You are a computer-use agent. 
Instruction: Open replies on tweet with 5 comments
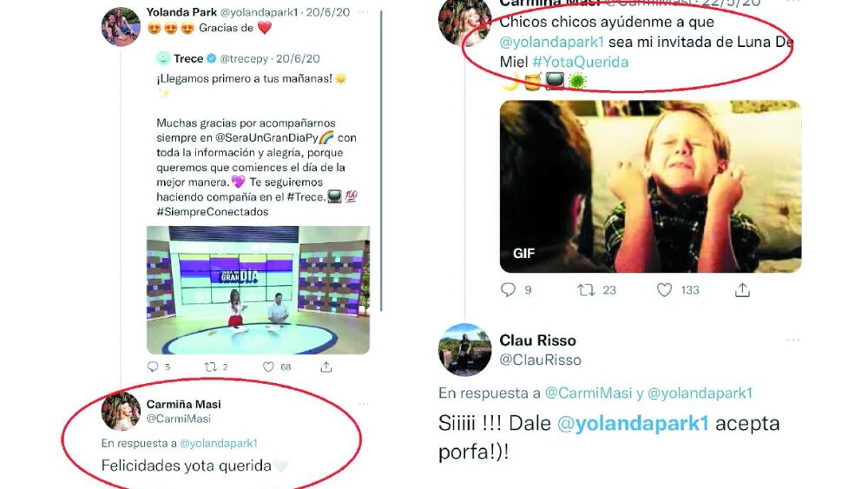click(153, 367)
